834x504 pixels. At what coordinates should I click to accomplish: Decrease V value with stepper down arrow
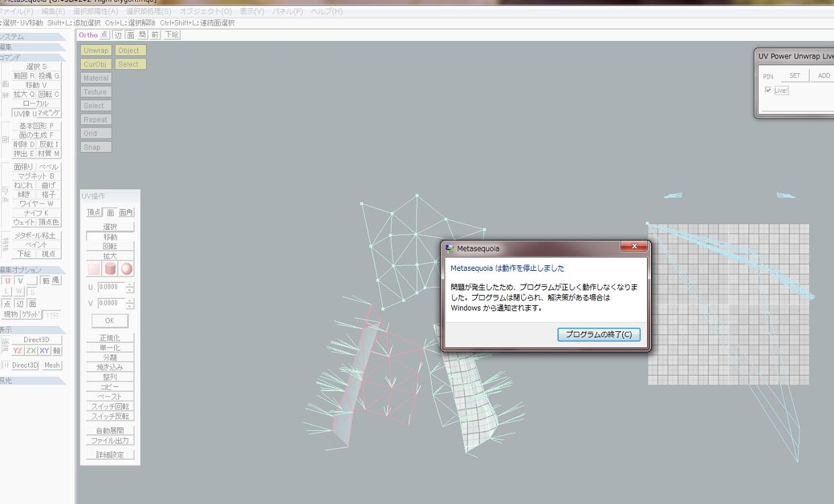(x=130, y=306)
